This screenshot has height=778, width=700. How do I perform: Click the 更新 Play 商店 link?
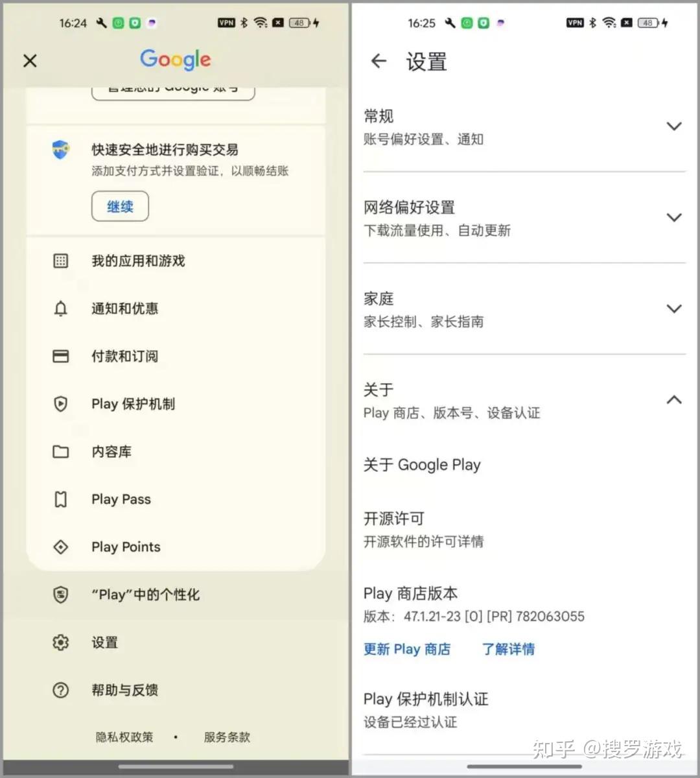point(407,649)
